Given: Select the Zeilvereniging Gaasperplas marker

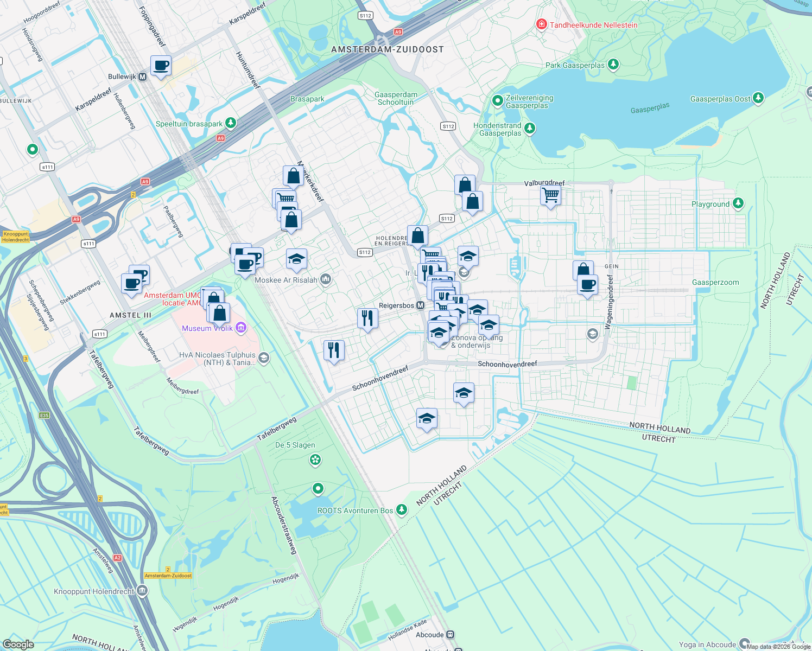Looking at the screenshot, I should [x=497, y=100].
